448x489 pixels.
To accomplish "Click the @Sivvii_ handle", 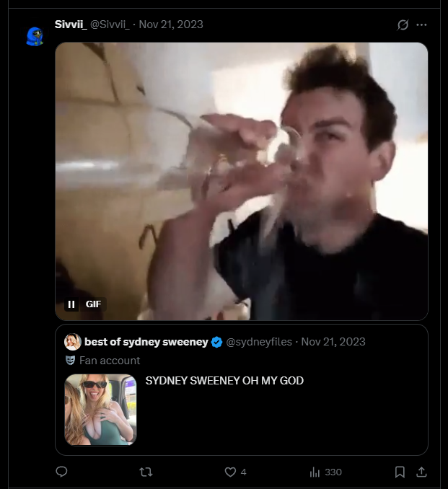I will point(110,25).
